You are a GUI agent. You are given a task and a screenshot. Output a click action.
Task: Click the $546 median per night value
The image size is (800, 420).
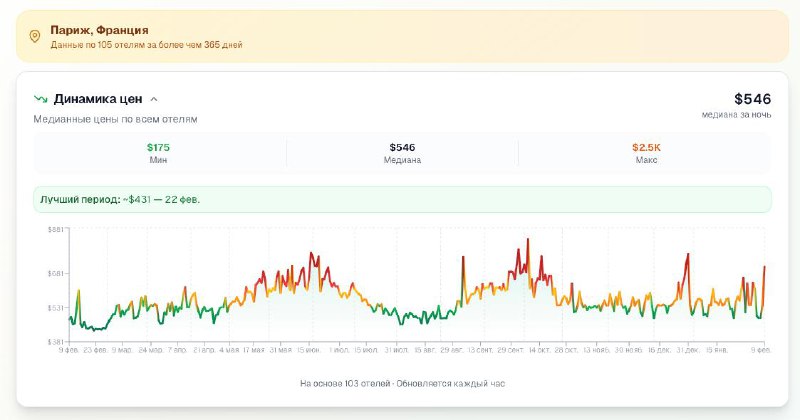click(752, 99)
